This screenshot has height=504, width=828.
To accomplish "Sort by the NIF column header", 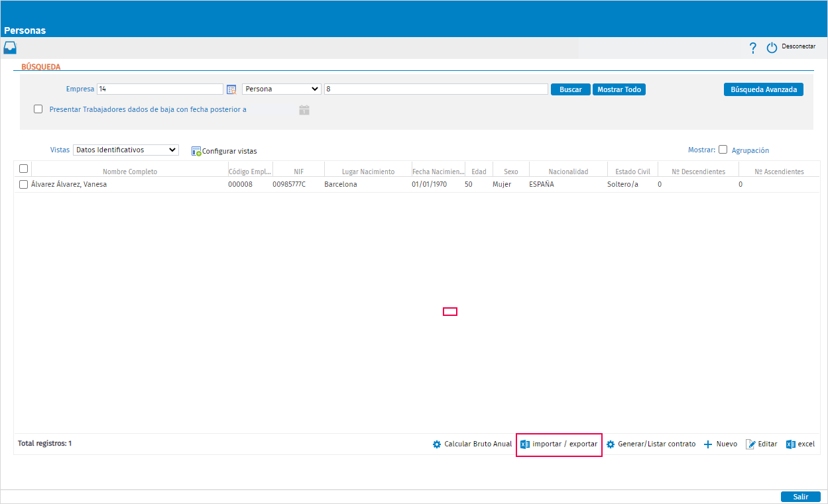I will (298, 172).
